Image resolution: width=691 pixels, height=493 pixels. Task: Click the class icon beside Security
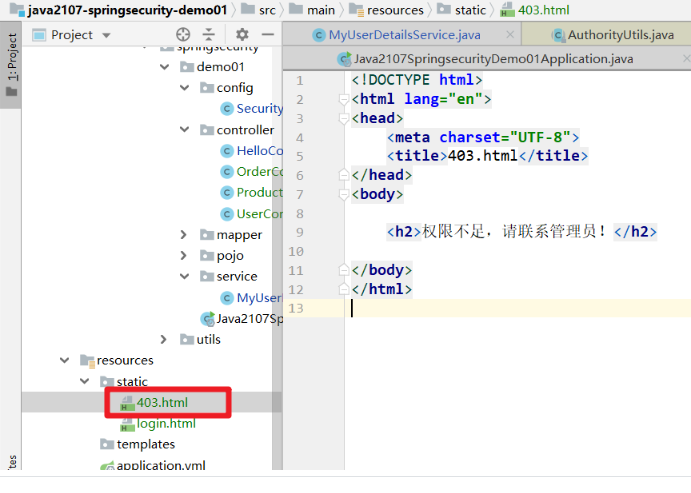[227, 108]
